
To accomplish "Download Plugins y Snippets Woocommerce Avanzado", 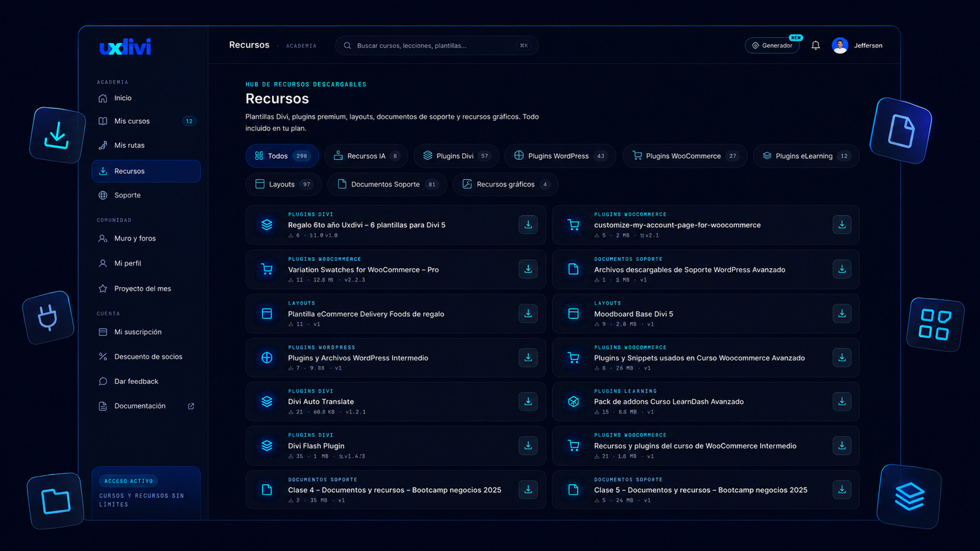I will [x=842, y=358].
